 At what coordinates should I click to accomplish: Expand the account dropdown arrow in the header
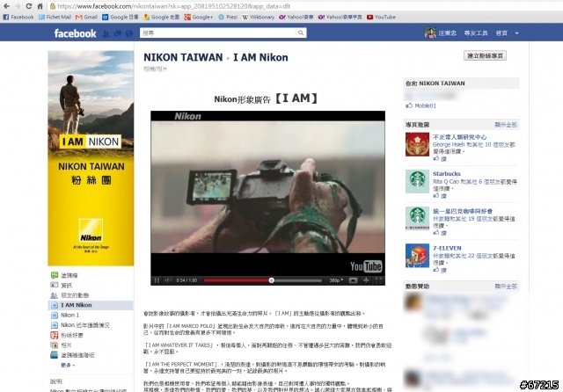coord(516,33)
